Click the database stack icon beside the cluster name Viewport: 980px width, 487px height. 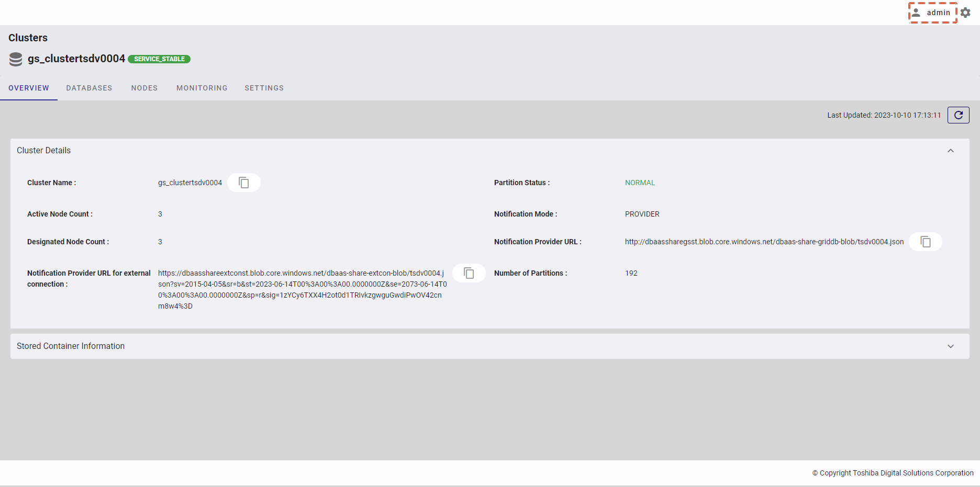[16, 59]
